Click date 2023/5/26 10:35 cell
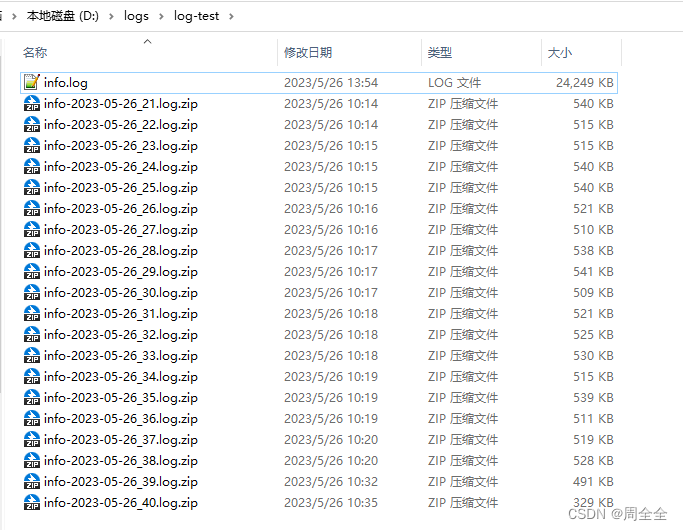This screenshot has height=530, width=683. pos(331,503)
